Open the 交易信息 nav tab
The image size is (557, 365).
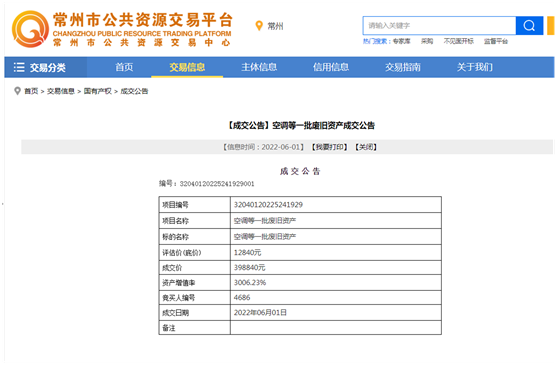tap(187, 67)
